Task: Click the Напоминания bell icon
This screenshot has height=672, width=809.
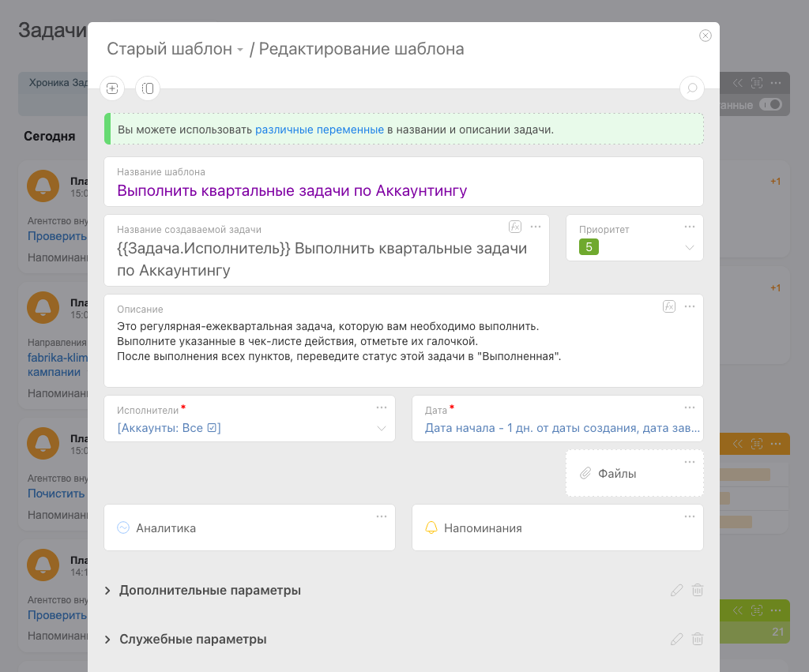Action: (x=431, y=527)
